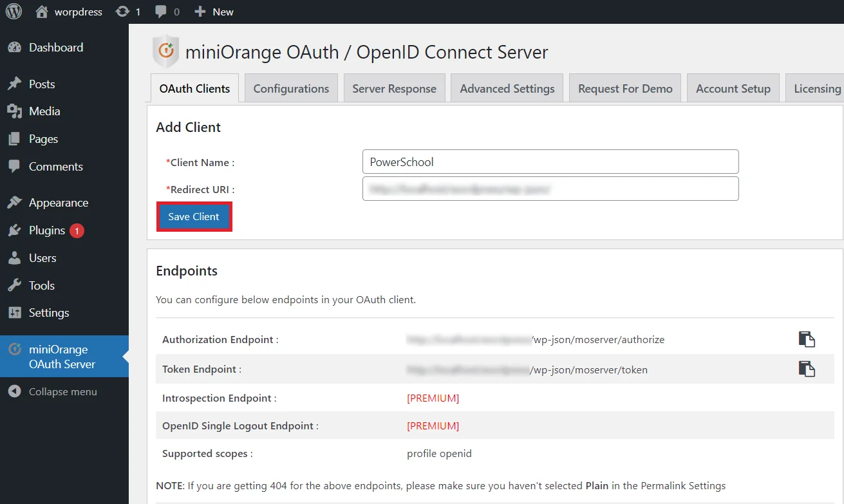
Task: Click the Token Endpoint URL text
Action: (x=527, y=369)
